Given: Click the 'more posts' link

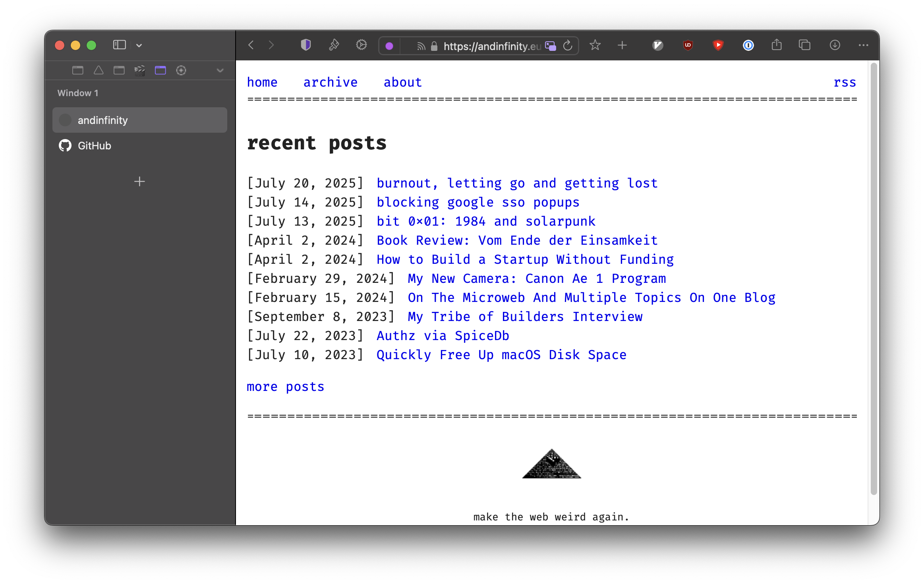Looking at the screenshot, I should (285, 387).
